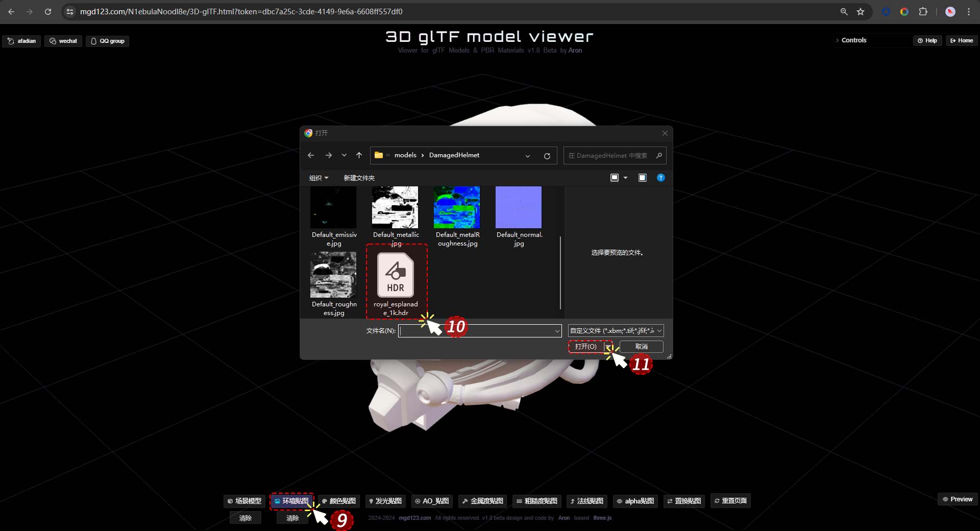Toggle the Preview button

[x=958, y=499]
